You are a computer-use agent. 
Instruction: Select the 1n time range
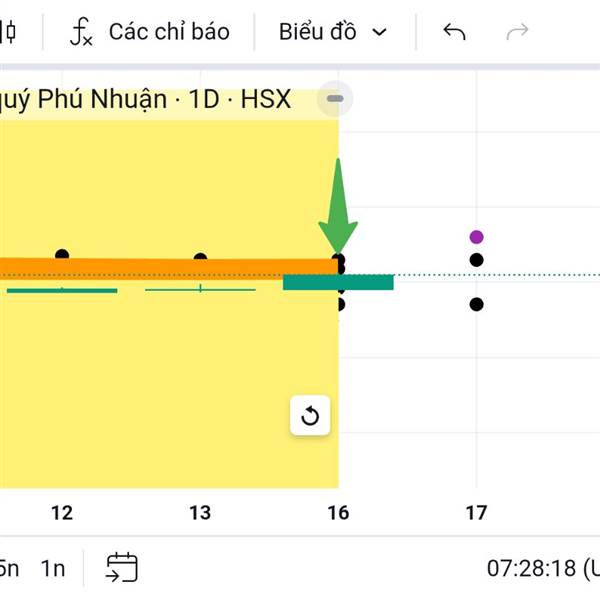tap(52, 568)
